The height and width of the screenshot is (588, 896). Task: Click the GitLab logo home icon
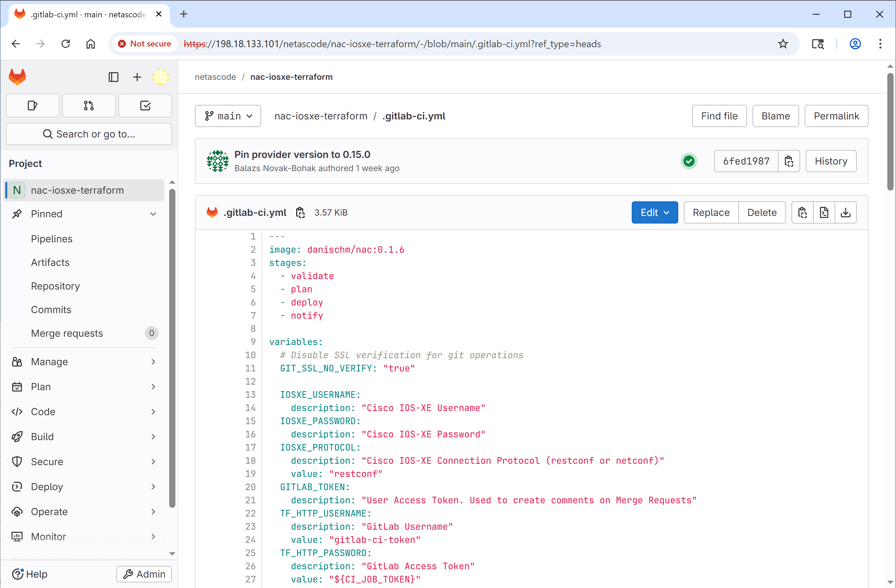(x=17, y=77)
